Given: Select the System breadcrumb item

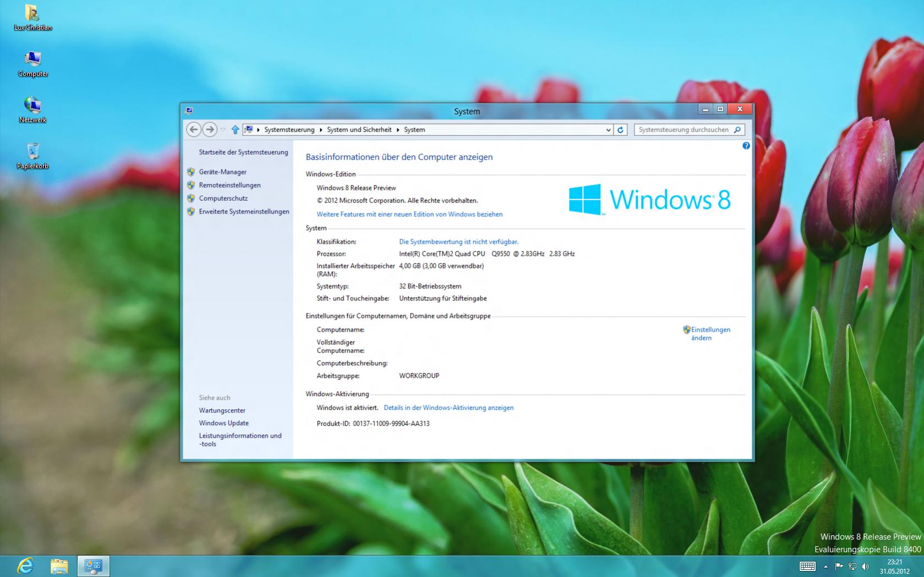Looking at the screenshot, I should [x=414, y=130].
